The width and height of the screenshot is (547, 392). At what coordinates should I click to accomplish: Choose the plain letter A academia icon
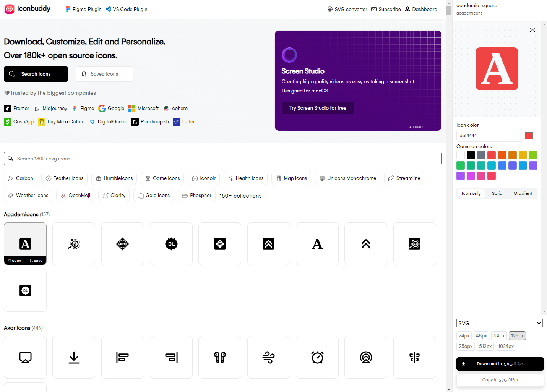click(317, 244)
